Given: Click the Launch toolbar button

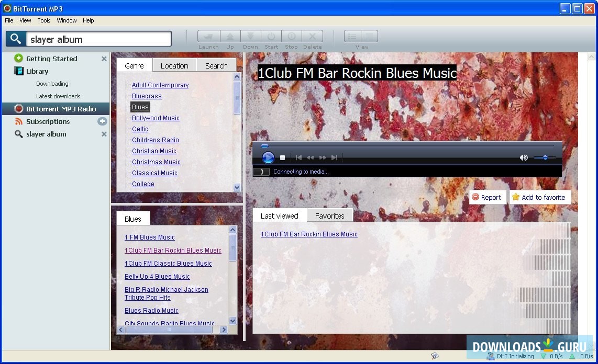Looking at the screenshot, I should tap(208, 37).
